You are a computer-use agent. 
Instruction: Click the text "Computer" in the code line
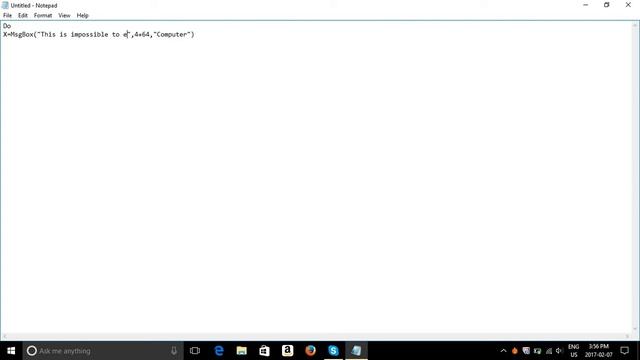coord(172,35)
